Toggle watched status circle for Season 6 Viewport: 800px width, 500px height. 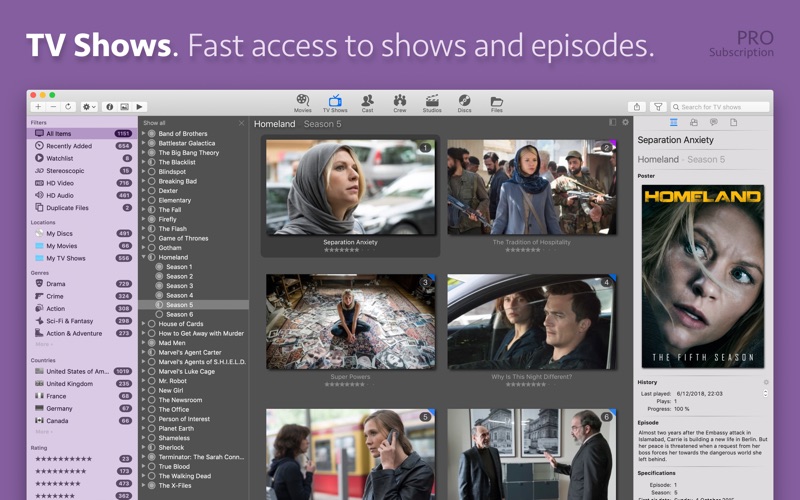click(x=160, y=314)
